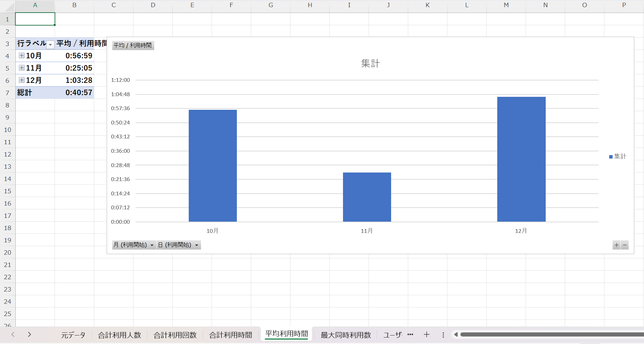Switch to the 最大同時利用数 sheet tab
Viewport: 644px width, 344px height.
pos(345,335)
